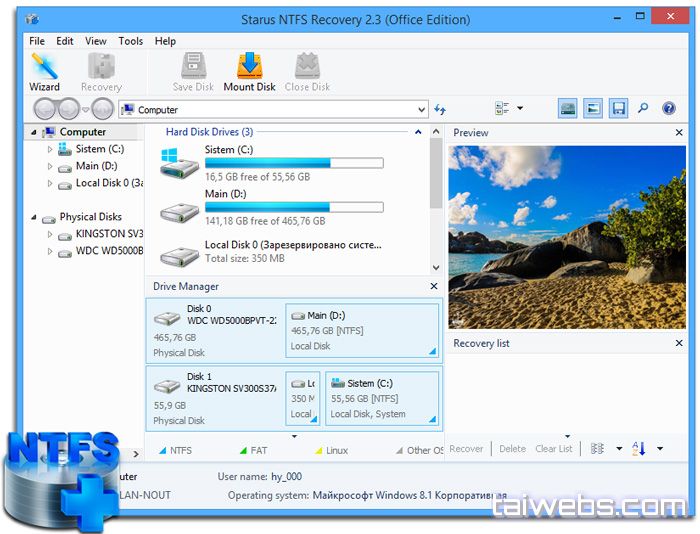Click the floppy save icon in toolbar
This screenshot has height=534, width=700.
619,108
